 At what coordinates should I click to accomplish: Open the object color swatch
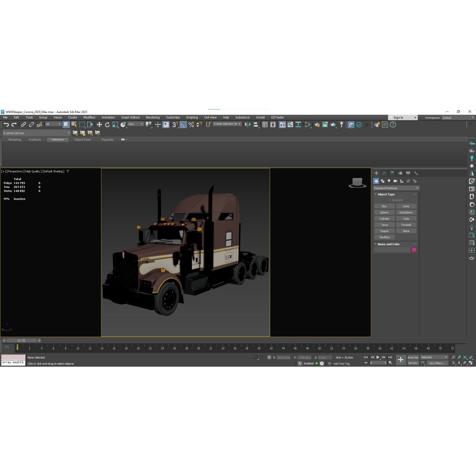pyautogui.click(x=414, y=250)
